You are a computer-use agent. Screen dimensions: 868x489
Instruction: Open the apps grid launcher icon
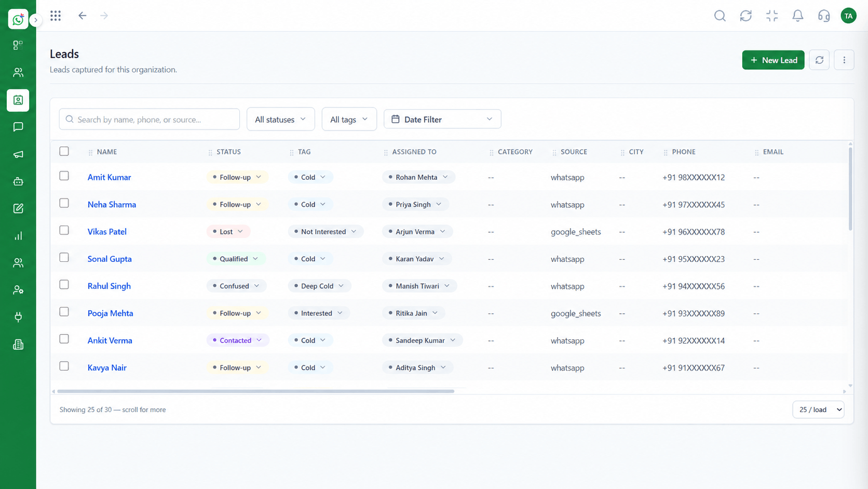(x=56, y=16)
